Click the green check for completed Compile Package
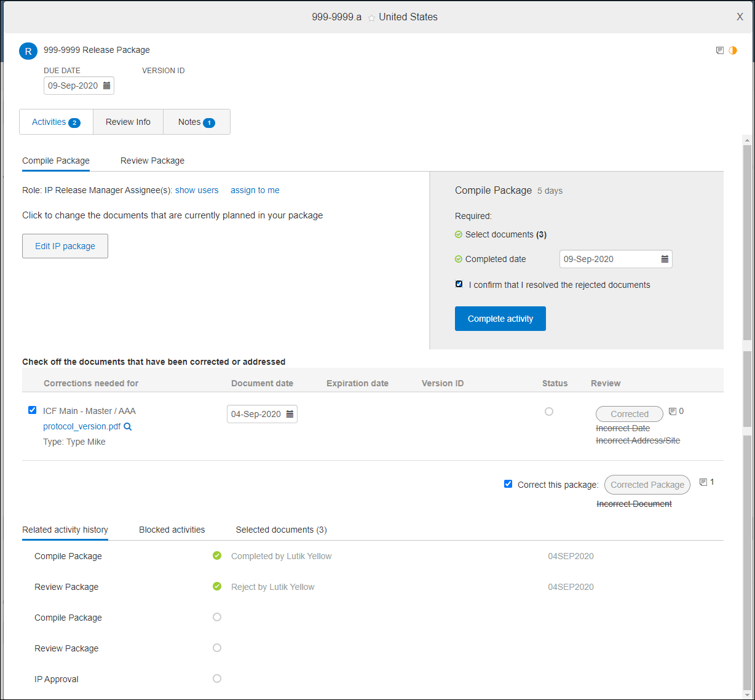This screenshot has width=755, height=700. pyautogui.click(x=217, y=555)
